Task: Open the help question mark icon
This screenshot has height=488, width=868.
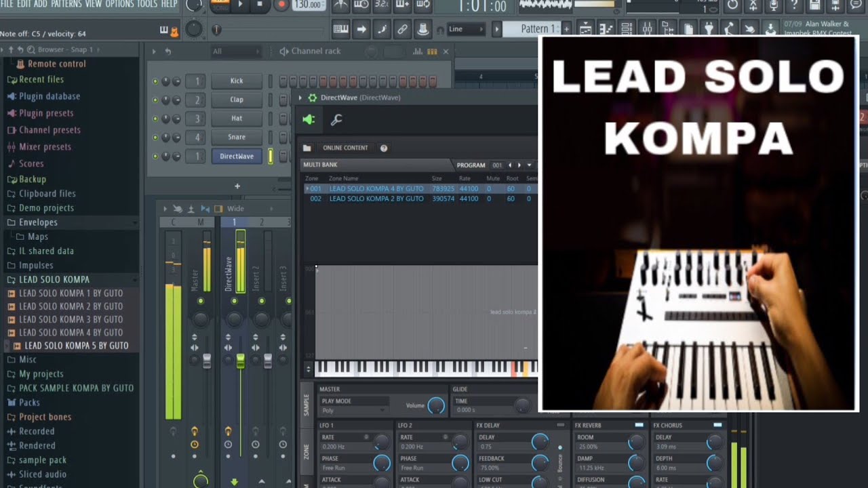Action: point(794,5)
